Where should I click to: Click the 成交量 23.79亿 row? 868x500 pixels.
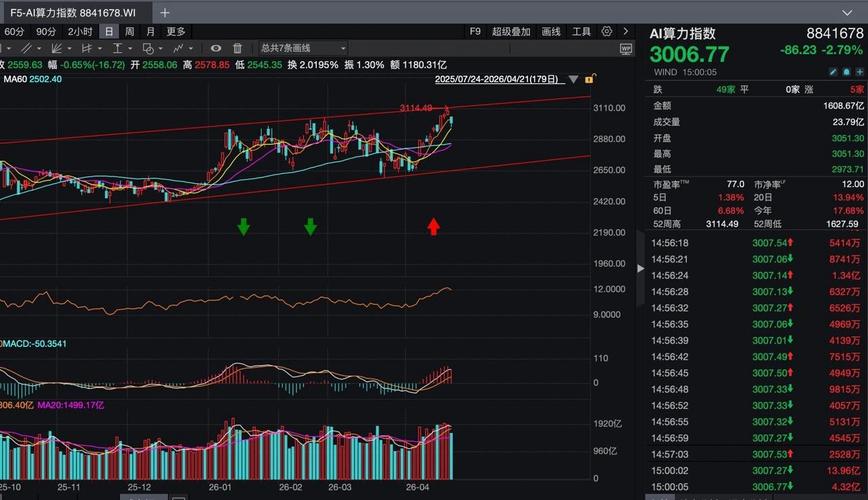(x=758, y=121)
